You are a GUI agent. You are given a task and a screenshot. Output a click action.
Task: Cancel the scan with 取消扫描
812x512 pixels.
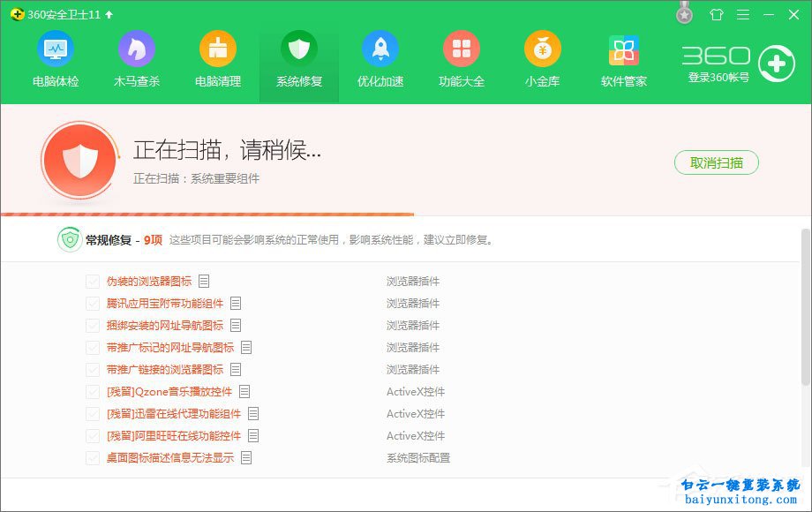coord(716,162)
